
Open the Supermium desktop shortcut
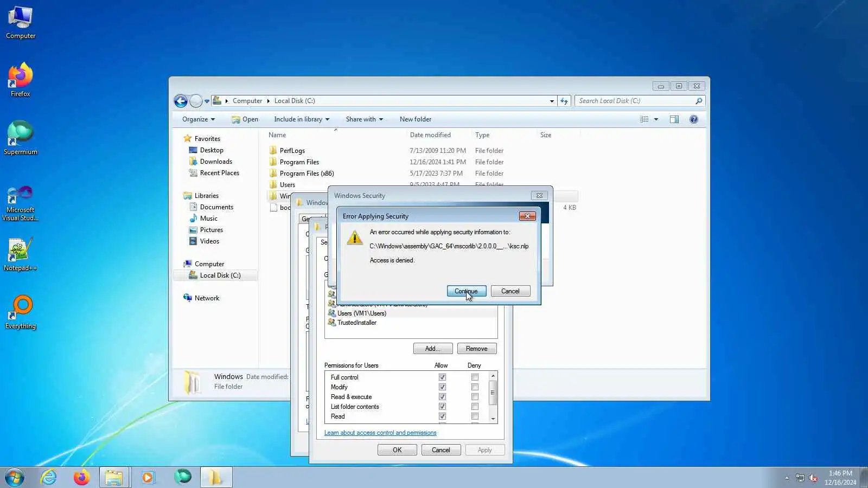click(21, 138)
